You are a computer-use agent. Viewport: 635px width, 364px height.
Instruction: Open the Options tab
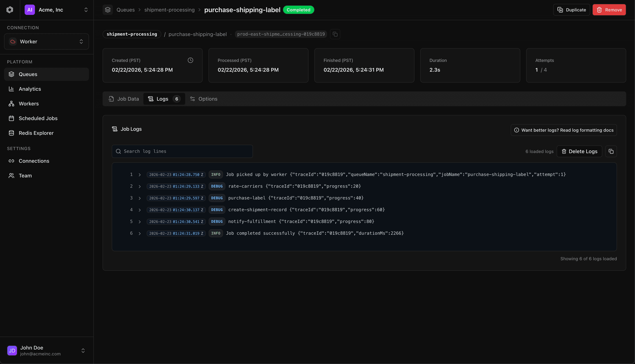(204, 99)
